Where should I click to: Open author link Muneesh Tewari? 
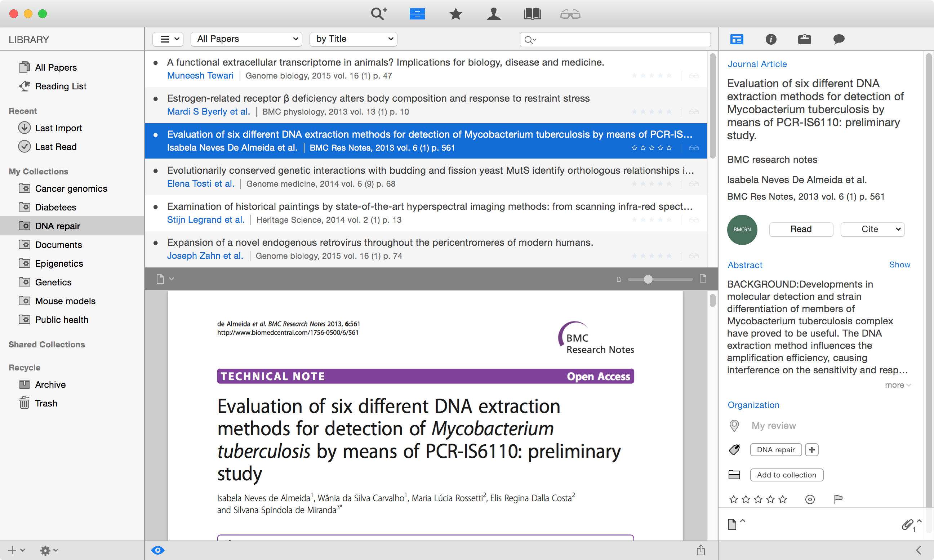click(x=200, y=75)
